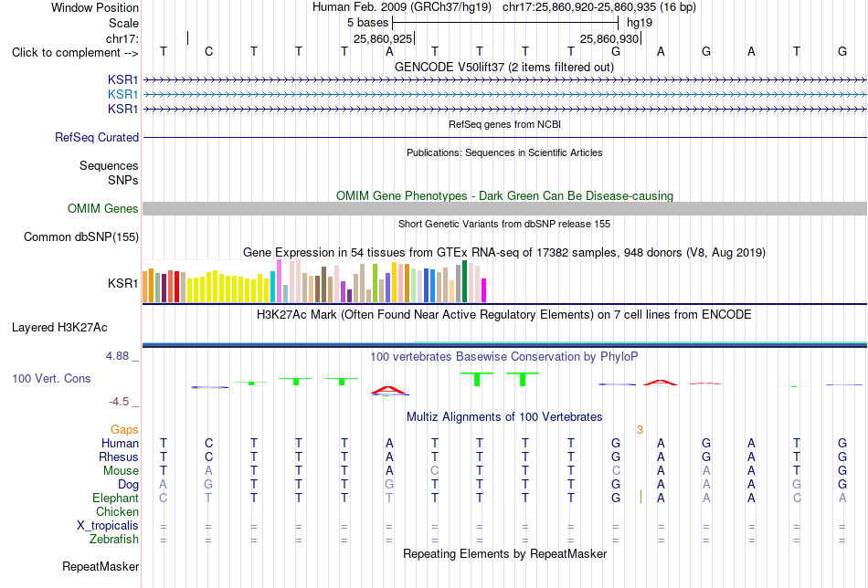Click the RepeatMasker side label
Viewport: 868px width, 588px height.
pyautogui.click(x=101, y=566)
